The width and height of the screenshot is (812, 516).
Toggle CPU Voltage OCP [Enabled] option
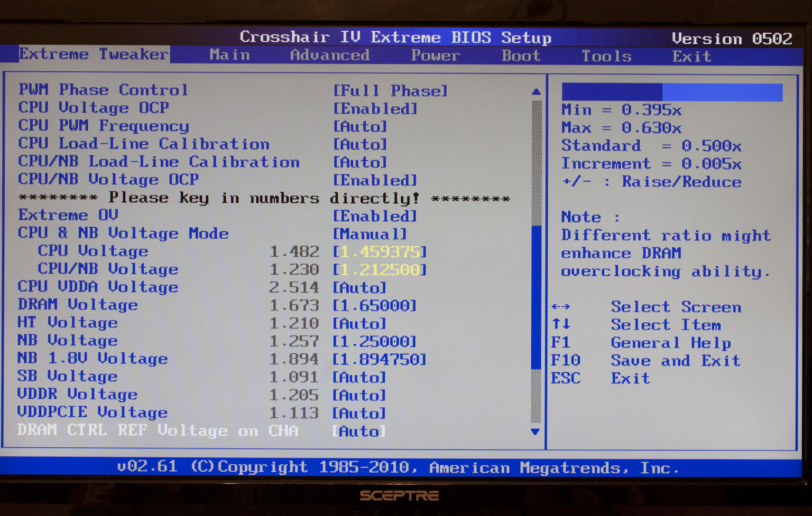pos(375,109)
